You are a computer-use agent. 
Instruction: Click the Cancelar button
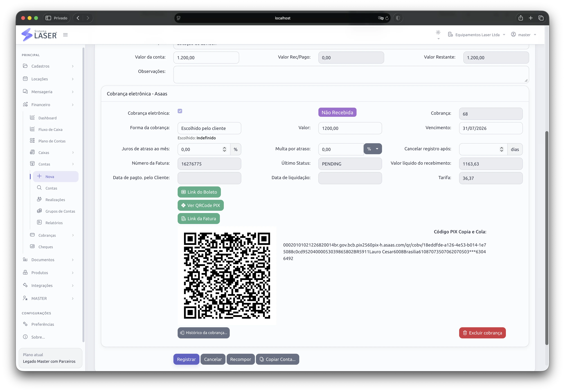click(213, 359)
